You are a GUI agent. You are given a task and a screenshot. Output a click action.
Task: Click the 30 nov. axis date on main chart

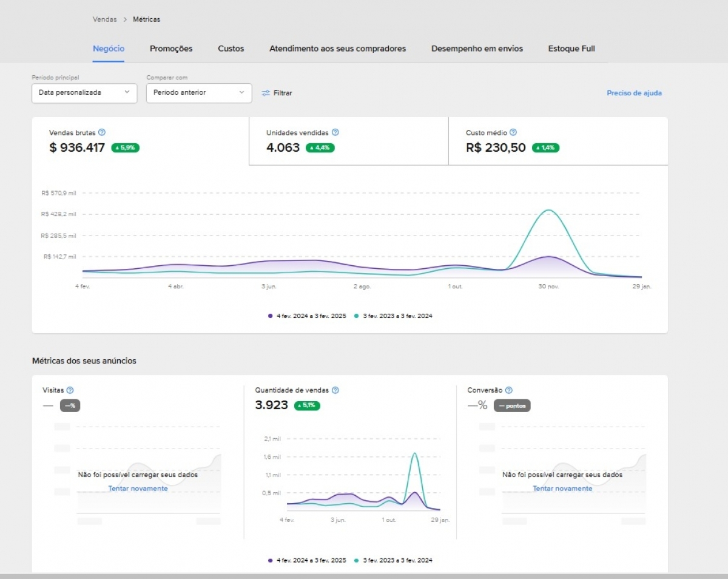click(x=548, y=286)
